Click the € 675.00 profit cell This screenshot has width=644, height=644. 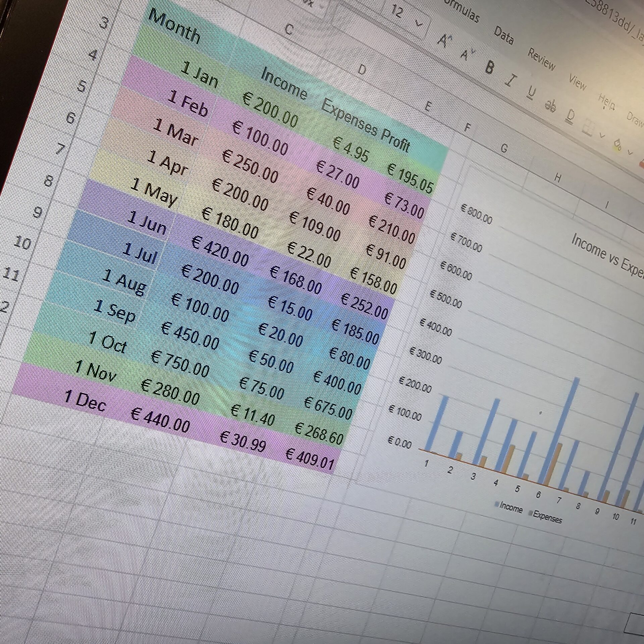pyautogui.click(x=328, y=408)
